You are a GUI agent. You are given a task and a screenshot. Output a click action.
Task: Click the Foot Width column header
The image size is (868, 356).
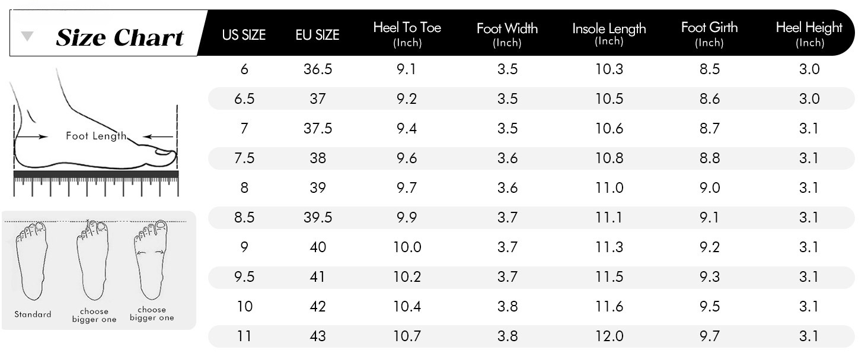[507, 35]
